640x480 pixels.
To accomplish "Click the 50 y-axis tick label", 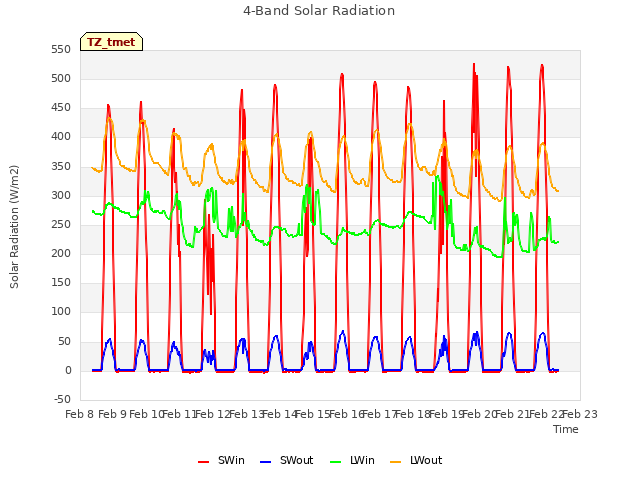I will coord(64,341).
